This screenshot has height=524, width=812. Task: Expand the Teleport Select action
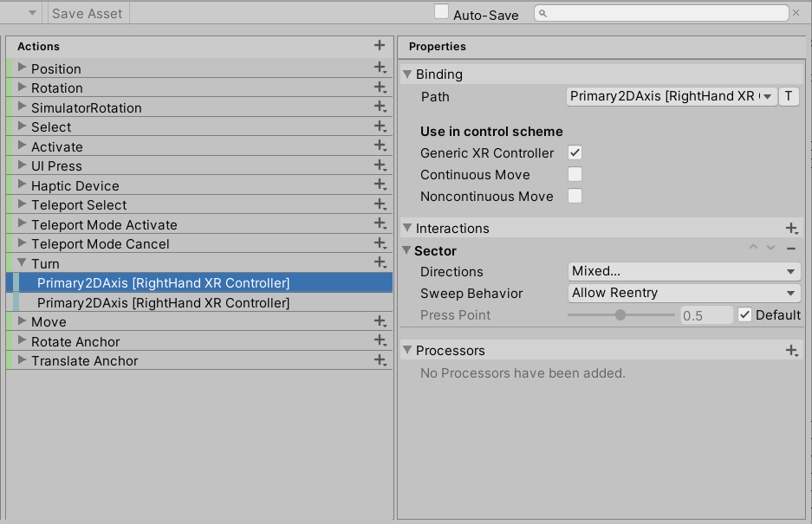(23, 204)
